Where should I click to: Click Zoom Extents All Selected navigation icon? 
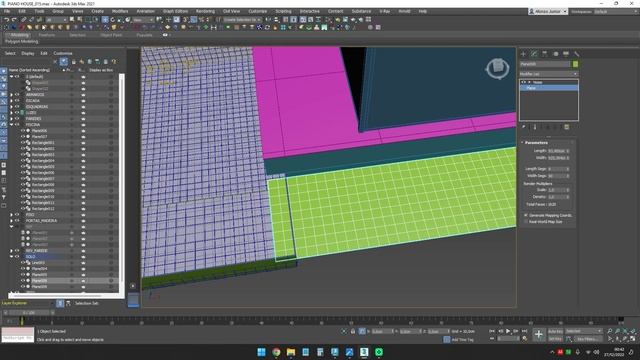633,331
